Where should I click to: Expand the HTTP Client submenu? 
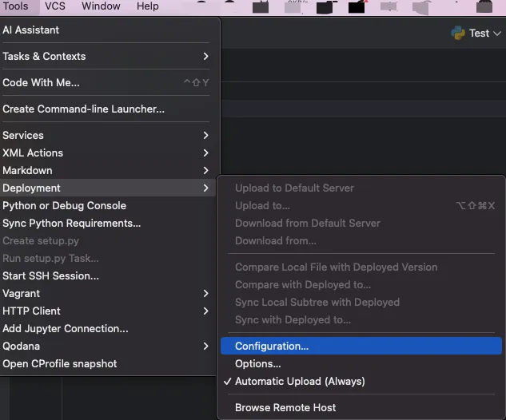(x=106, y=311)
